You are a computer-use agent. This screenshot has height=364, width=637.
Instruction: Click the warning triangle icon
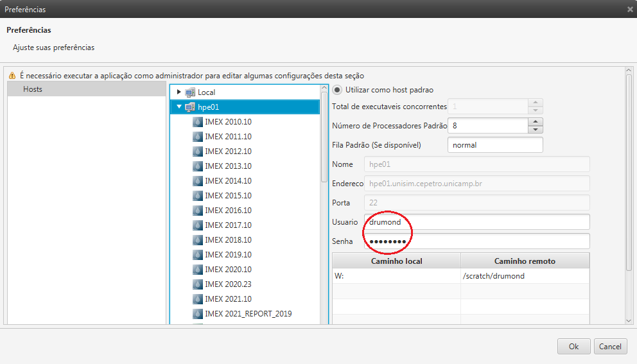[x=12, y=76]
